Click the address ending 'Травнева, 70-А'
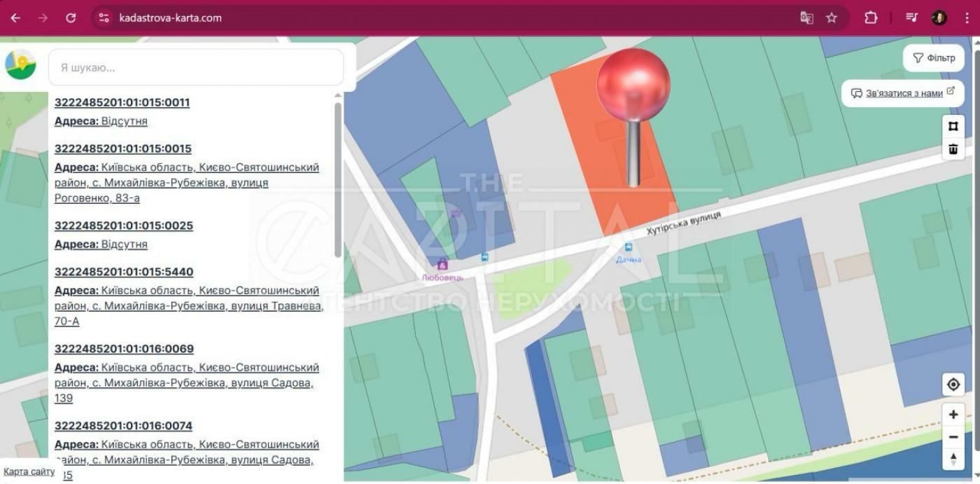This screenshot has height=484, width=980. click(189, 306)
